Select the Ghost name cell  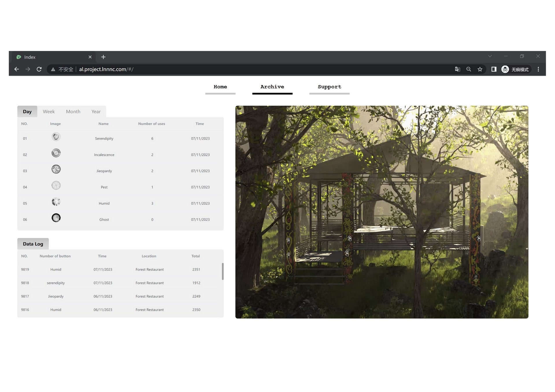[104, 220]
